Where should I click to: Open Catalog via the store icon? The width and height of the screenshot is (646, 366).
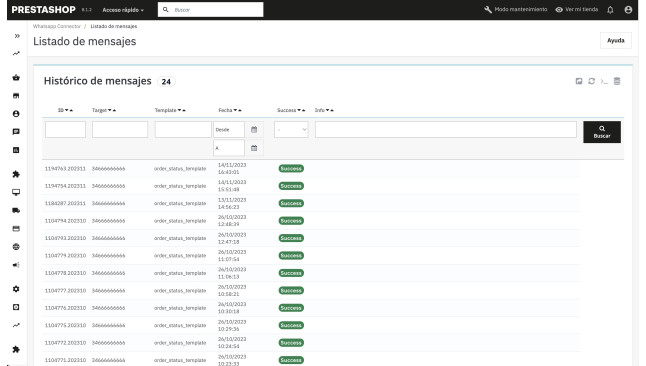pos(16,96)
